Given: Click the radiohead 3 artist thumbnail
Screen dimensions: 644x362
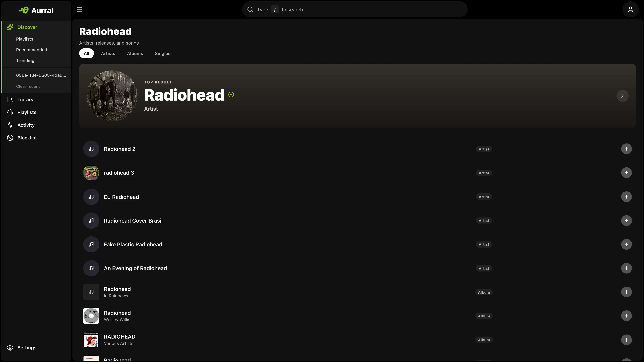Looking at the screenshot, I should coord(91,173).
